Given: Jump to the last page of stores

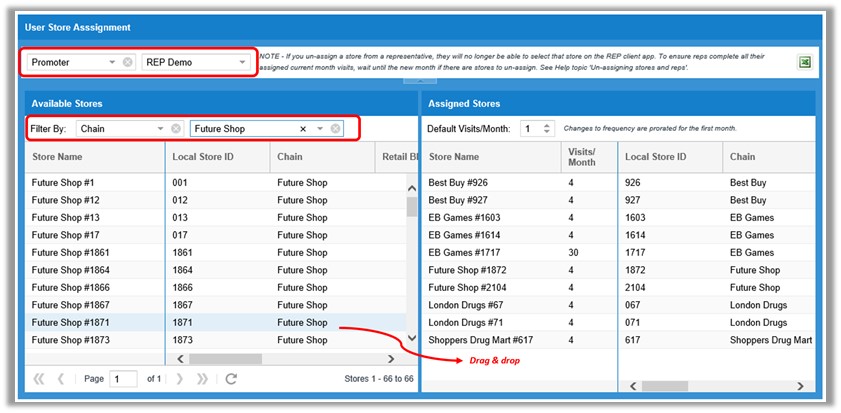Looking at the screenshot, I should pyautogui.click(x=202, y=379).
